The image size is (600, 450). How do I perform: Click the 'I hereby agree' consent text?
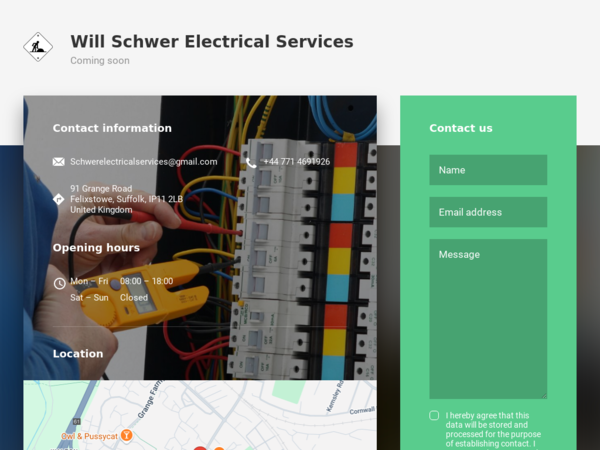493,430
